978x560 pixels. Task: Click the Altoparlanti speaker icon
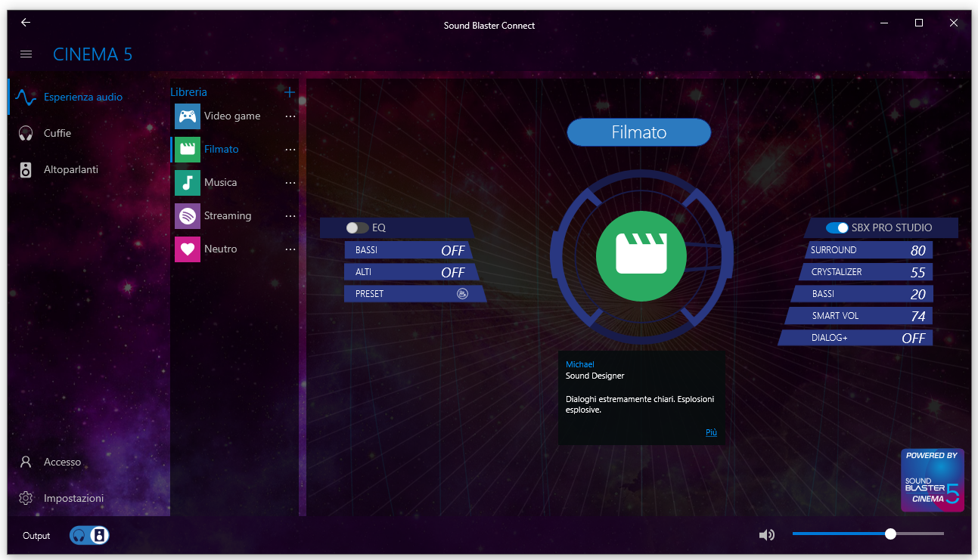tap(26, 170)
